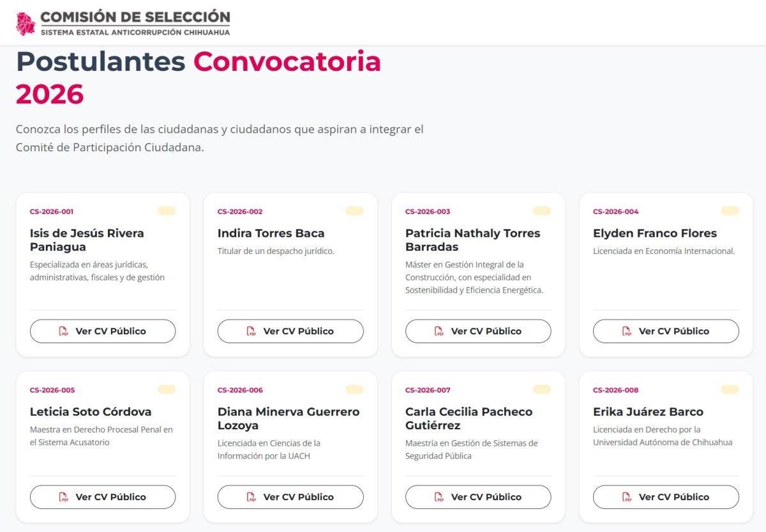The height and width of the screenshot is (532, 766).
Task: Click PDF icon on Carla Cecilia Pacheco's card
Action: click(x=439, y=497)
